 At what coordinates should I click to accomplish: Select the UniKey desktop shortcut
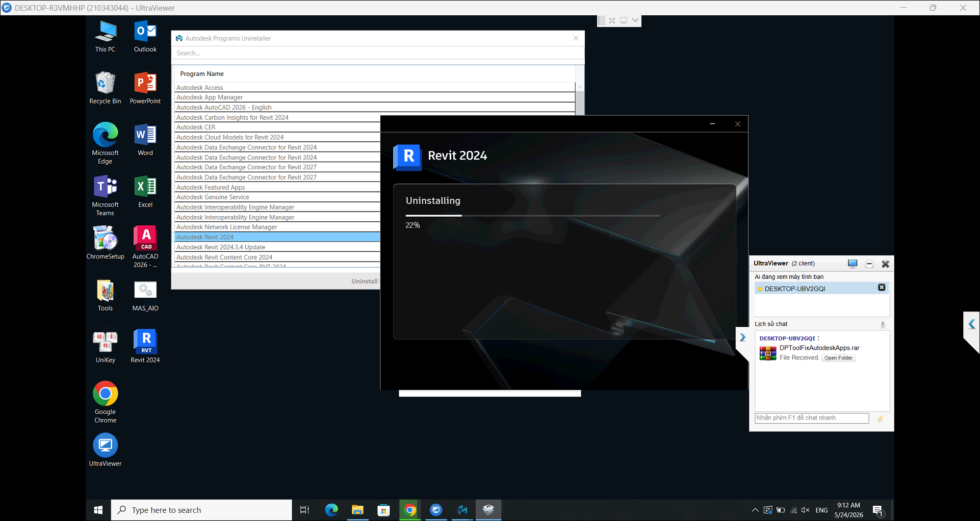click(x=105, y=347)
